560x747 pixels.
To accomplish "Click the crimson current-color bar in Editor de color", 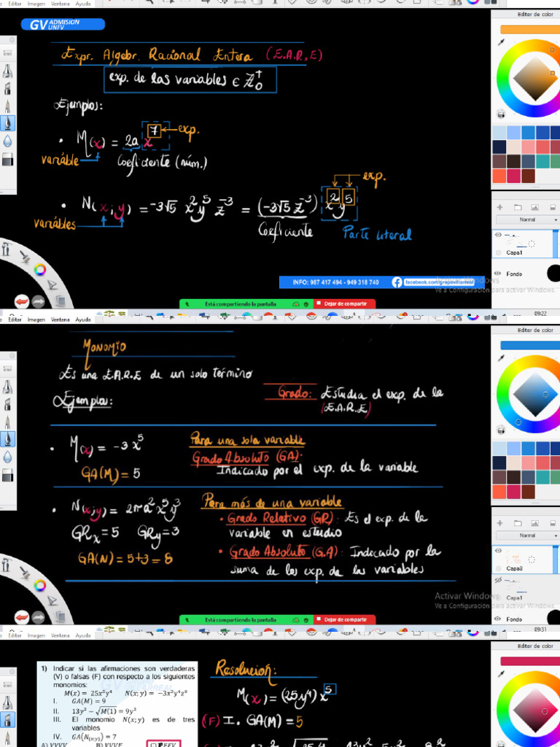I will 530,661.
